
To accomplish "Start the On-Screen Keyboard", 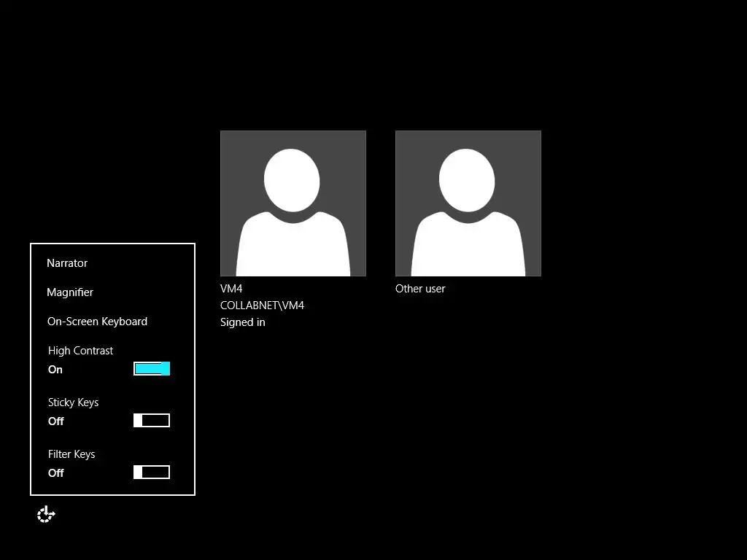I will pos(97,322).
